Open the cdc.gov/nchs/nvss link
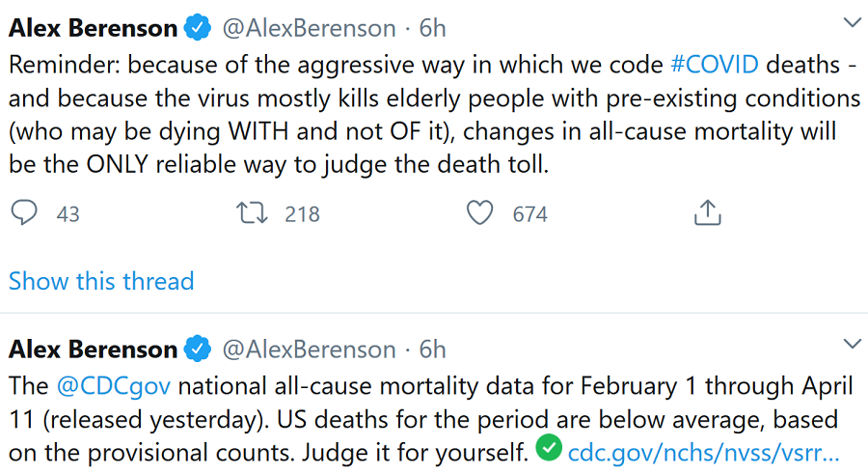Screen dimensions: 868x475 704,451
